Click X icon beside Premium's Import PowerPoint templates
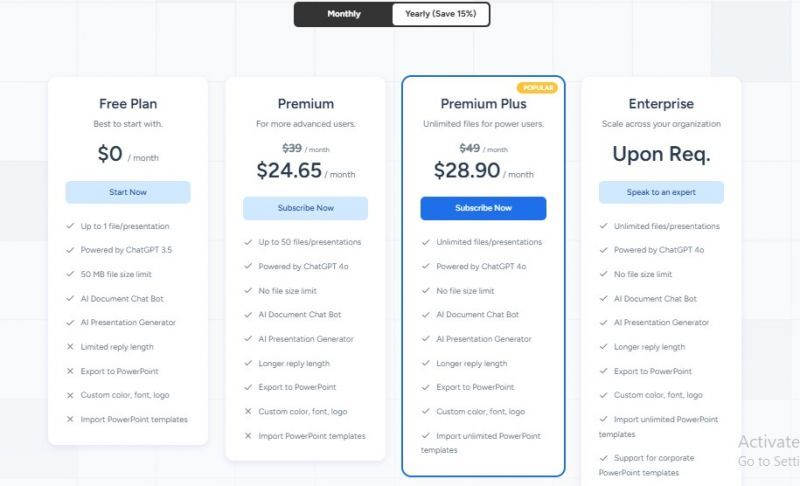The width and height of the screenshot is (800, 486). click(x=248, y=436)
